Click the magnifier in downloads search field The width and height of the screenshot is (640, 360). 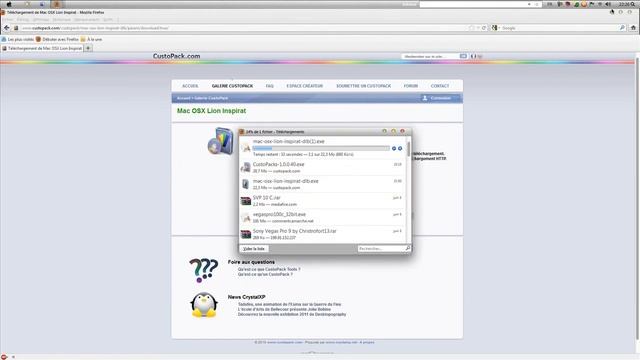pos(407,248)
